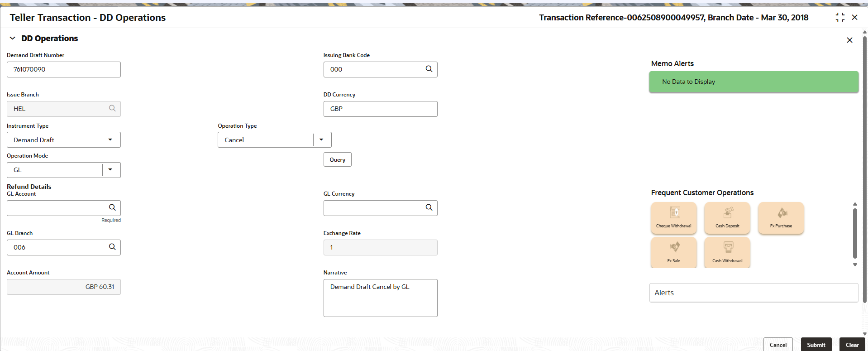
Task: Click GL Currency lookup search icon
Action: pyautogui.click(x=429, y=207)
